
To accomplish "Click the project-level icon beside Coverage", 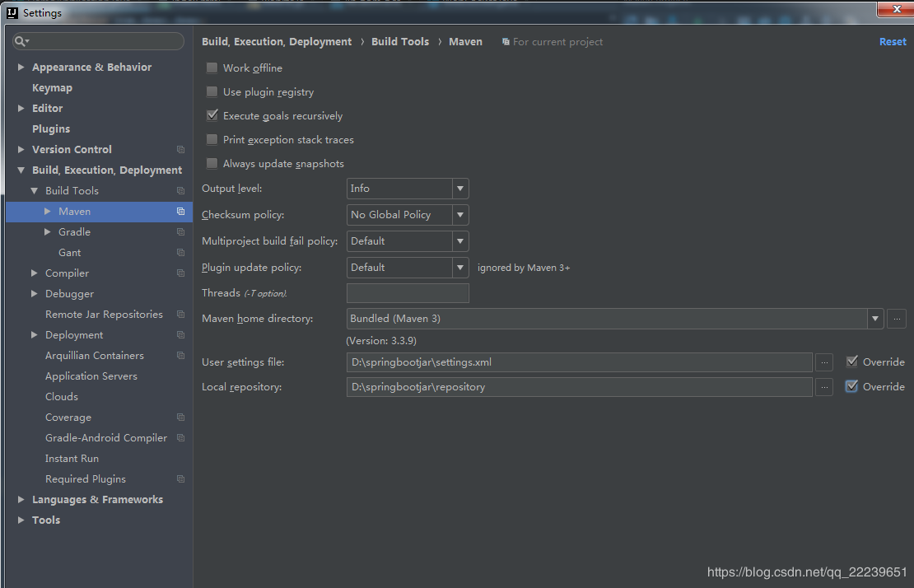I will tap(180, 418).
